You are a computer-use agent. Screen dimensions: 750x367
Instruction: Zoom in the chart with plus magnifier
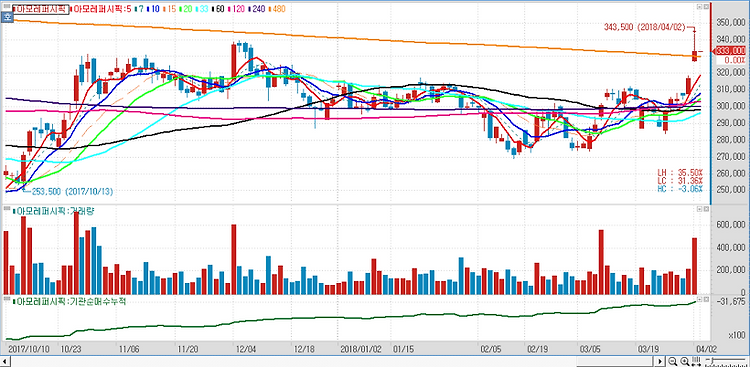(684, 361)
